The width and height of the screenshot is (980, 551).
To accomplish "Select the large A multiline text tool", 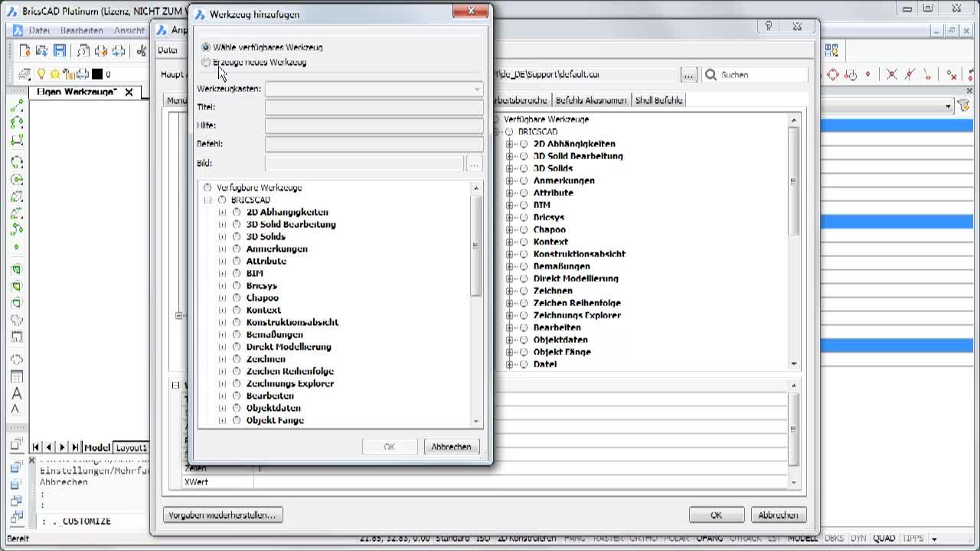I will coord(17,393).
